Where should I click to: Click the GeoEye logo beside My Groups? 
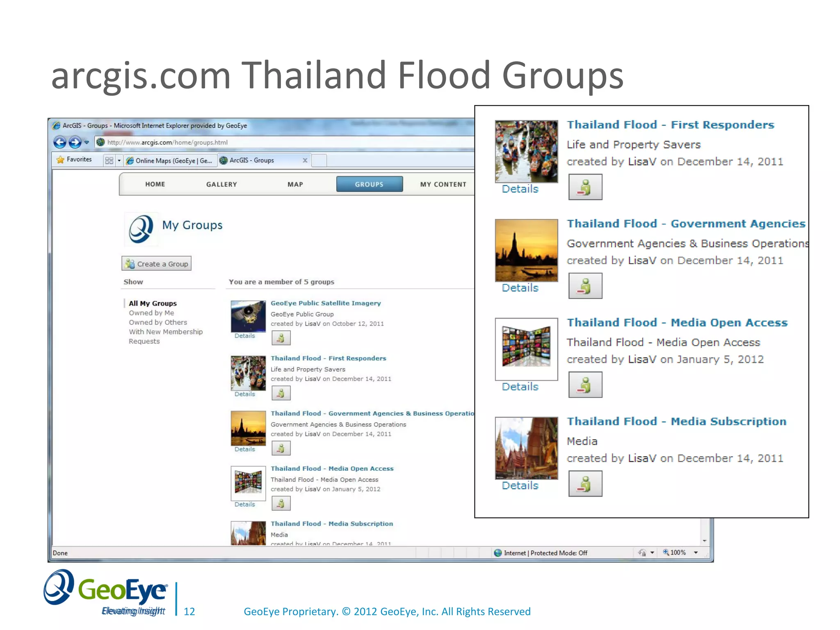tap(141, 229)
